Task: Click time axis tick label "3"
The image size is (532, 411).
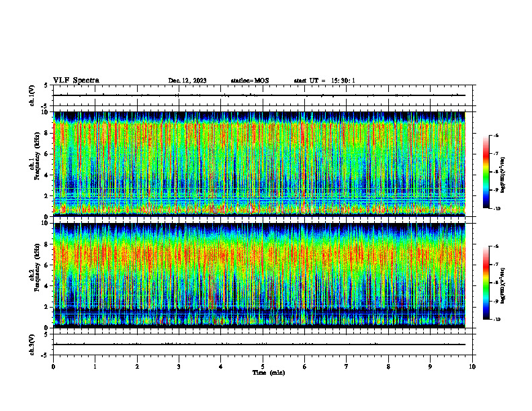Action: tap(179, 367)
